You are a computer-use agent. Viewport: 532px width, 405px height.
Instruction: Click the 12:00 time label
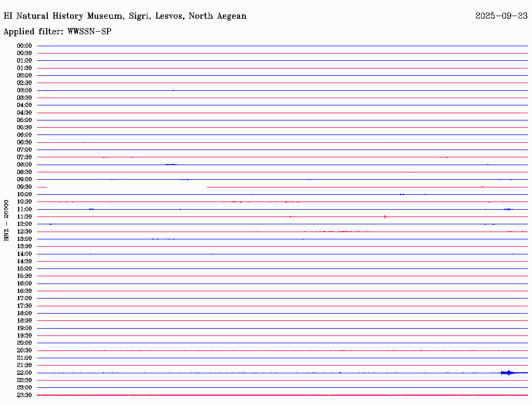[x=24, y=224]
